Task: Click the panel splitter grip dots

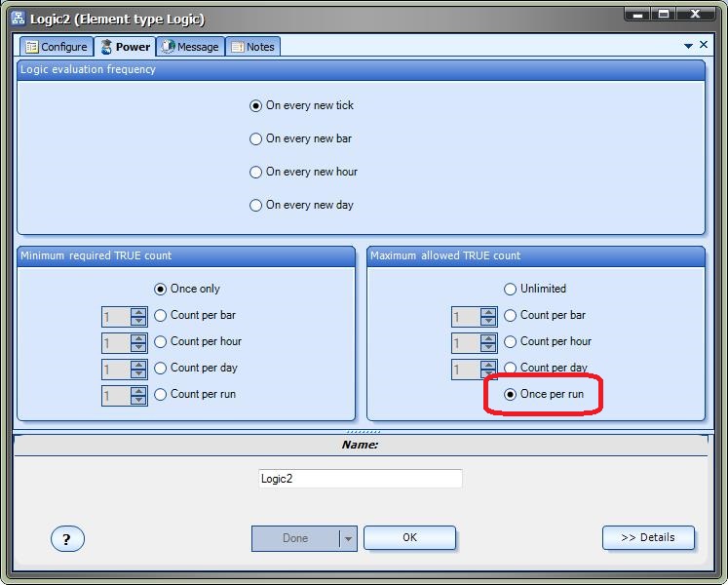Action: [x=364, y=432]
